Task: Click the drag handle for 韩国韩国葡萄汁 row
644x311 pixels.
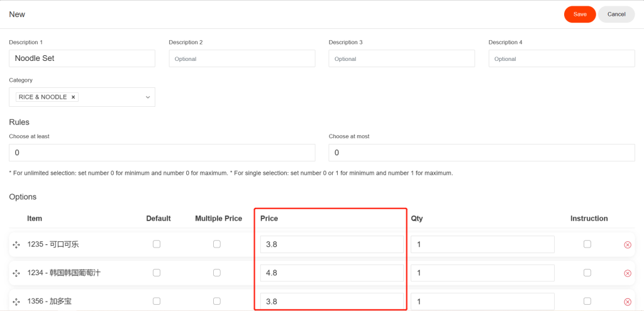Action: (x=16, y=273)
